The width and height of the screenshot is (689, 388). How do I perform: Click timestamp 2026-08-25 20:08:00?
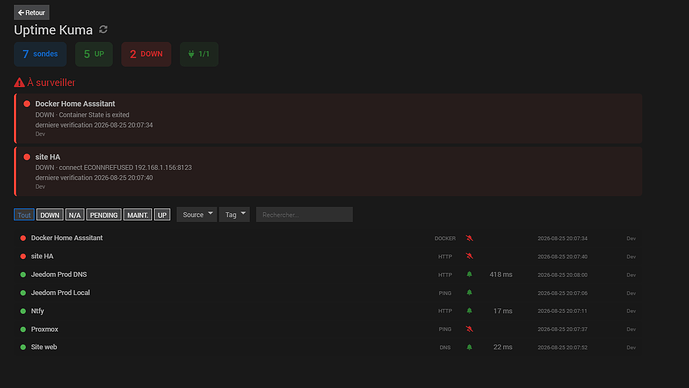(562, 275)
